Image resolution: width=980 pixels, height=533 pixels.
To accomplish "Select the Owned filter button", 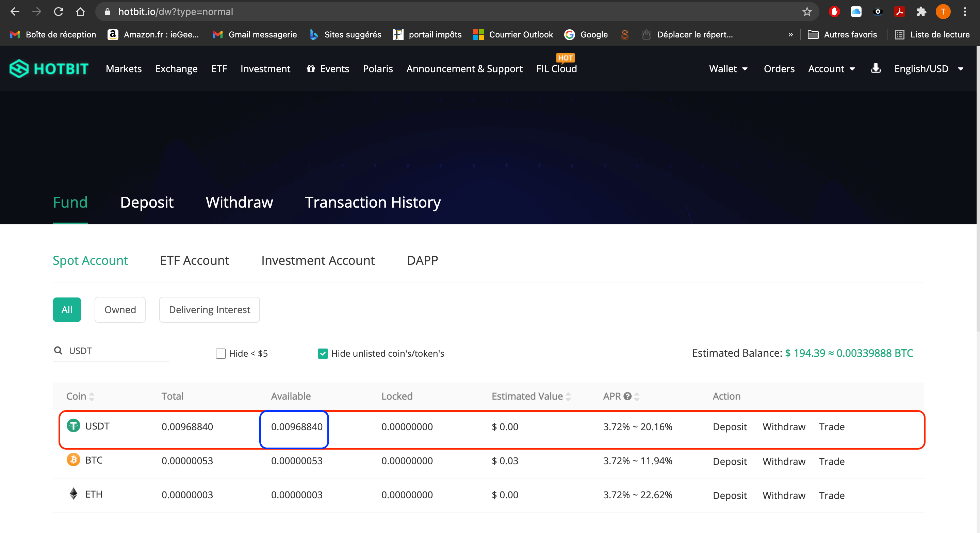I will 120,310.
